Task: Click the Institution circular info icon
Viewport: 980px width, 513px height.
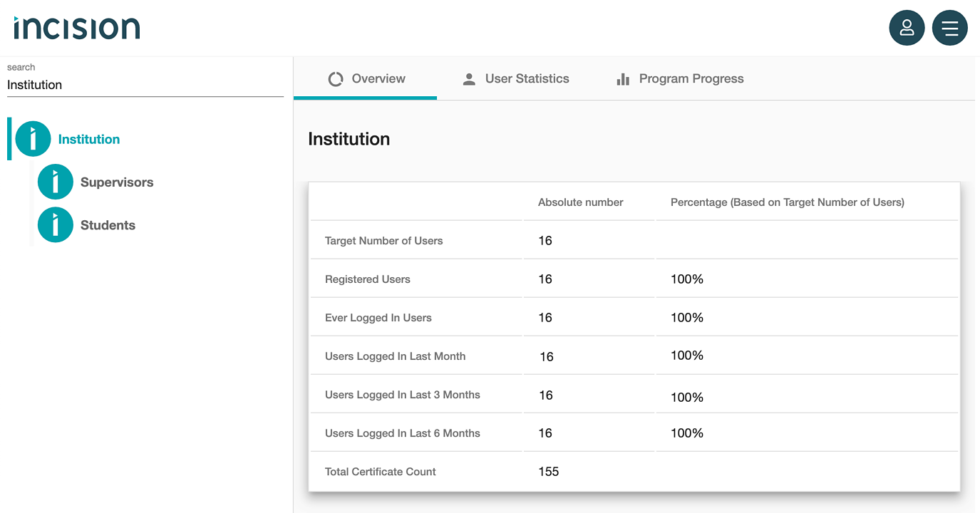Action: point(33,139)
